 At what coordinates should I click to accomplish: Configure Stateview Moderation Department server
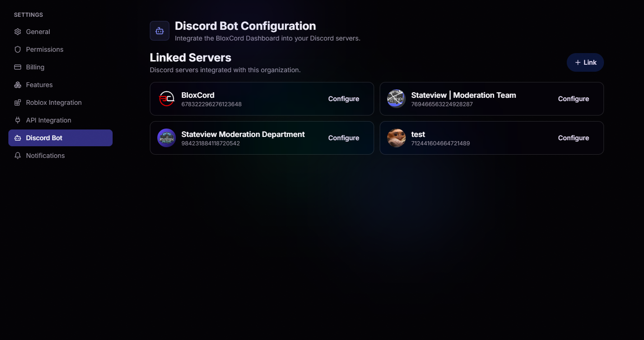(344, 138)
